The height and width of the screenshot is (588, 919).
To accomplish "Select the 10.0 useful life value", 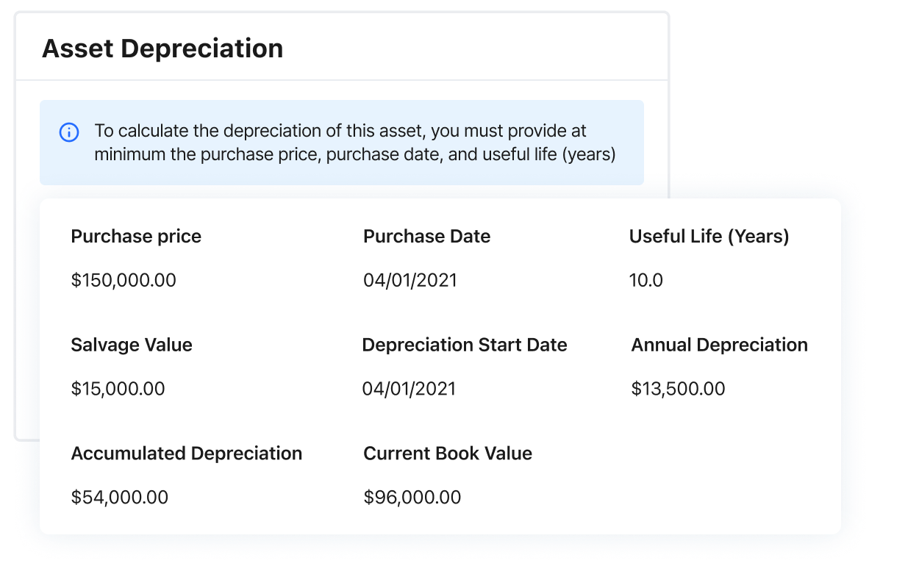I will click(x=646, y=280).
